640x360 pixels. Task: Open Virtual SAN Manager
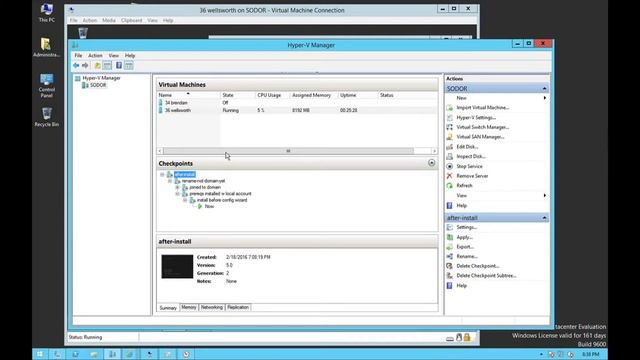coord(480,137)
